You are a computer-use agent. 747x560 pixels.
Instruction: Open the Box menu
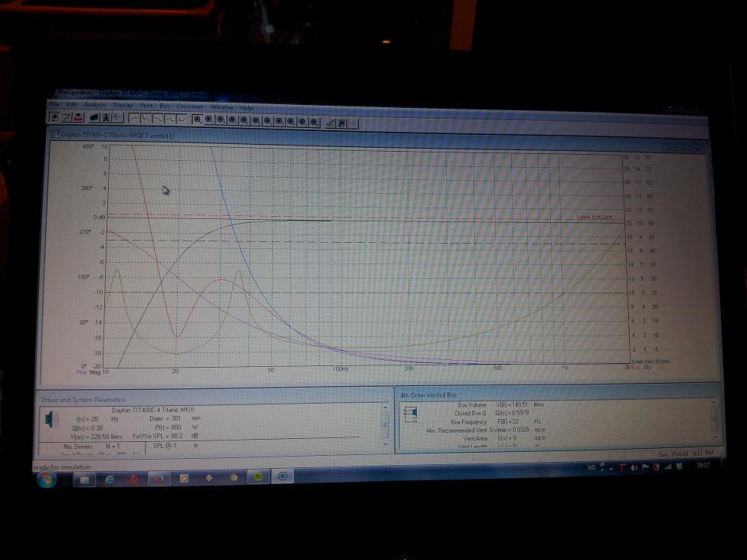point(165,106)
